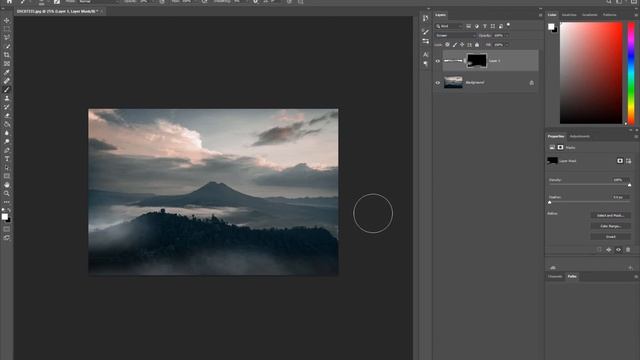The height and width of the screenshot is (360, 640).
Task: Select the Clone Stamp tool
Action: [7, 98]
